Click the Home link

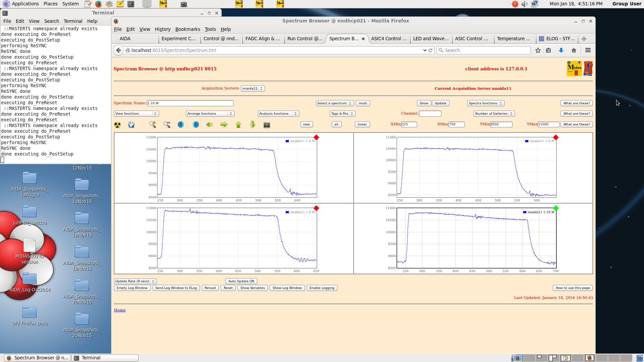[120, 310]
